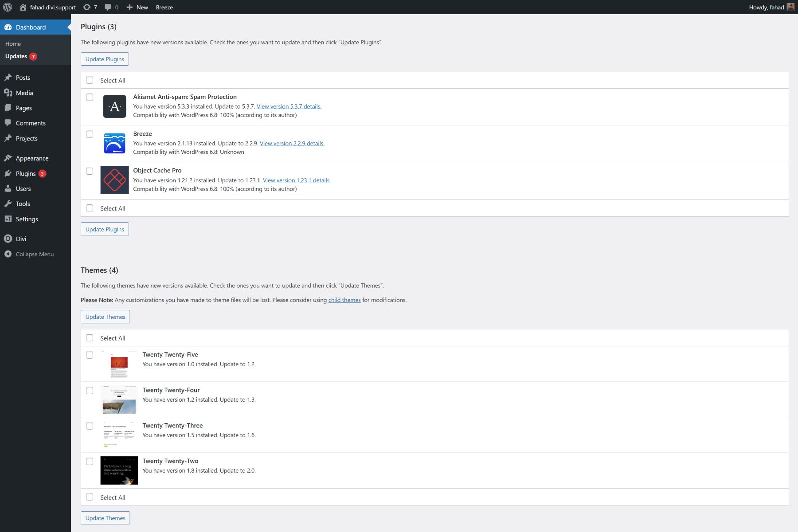Open the Breeze menu in the admin bar
Image resolution: width=798 pixels, height=532 pixels.
[164, 7]
